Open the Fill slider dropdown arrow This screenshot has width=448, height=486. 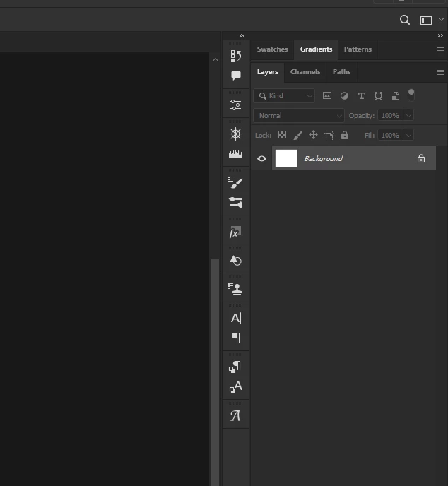[x=408, y=136]
